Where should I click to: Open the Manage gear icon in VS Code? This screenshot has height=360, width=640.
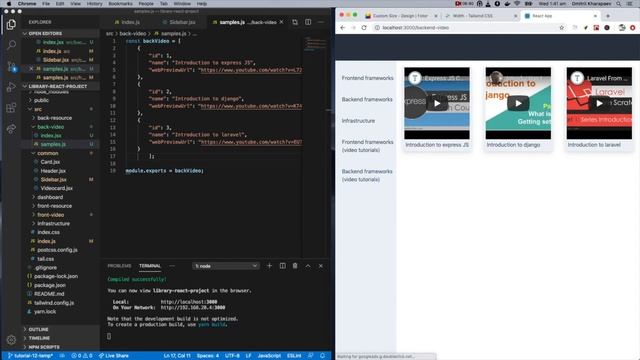[11, 340]
